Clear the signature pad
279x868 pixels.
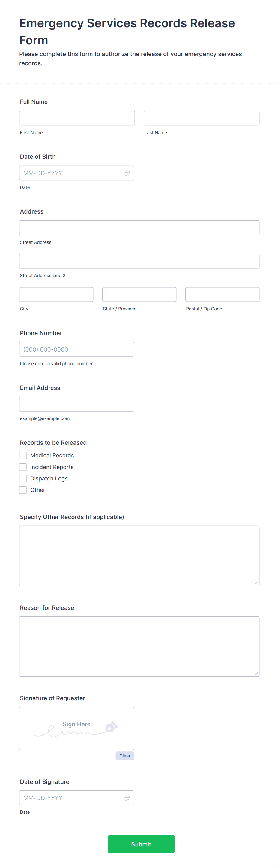tap(125, 756)
